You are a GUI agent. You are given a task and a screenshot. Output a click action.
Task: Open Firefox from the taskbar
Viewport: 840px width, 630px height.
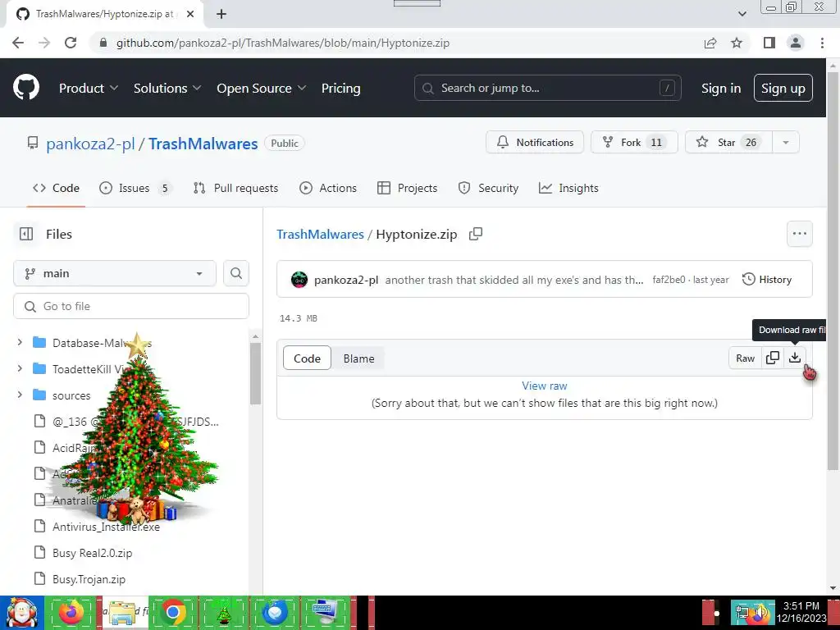tap(71, 612)
